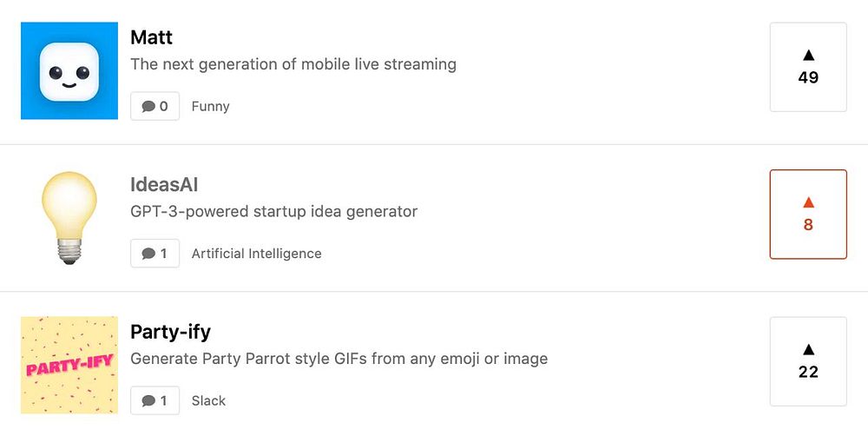Open the IdeasAI product title
Viewport: 868px width, 436px height.
[x=164, y=184]
